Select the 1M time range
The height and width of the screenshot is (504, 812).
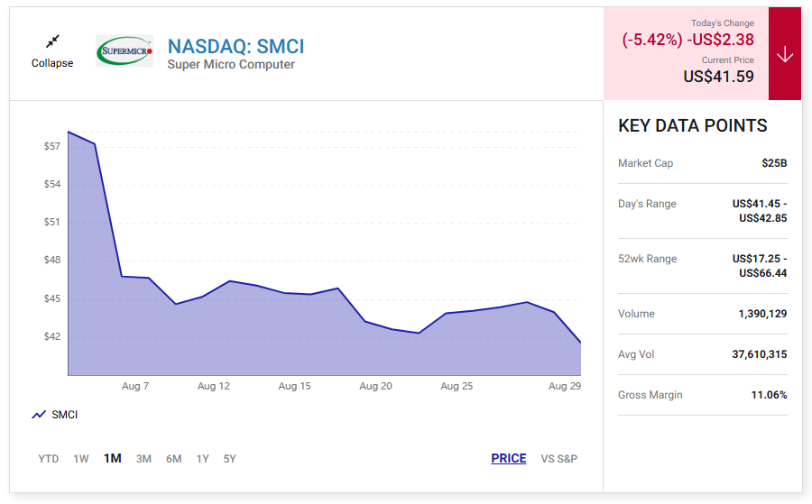[113, 458]
